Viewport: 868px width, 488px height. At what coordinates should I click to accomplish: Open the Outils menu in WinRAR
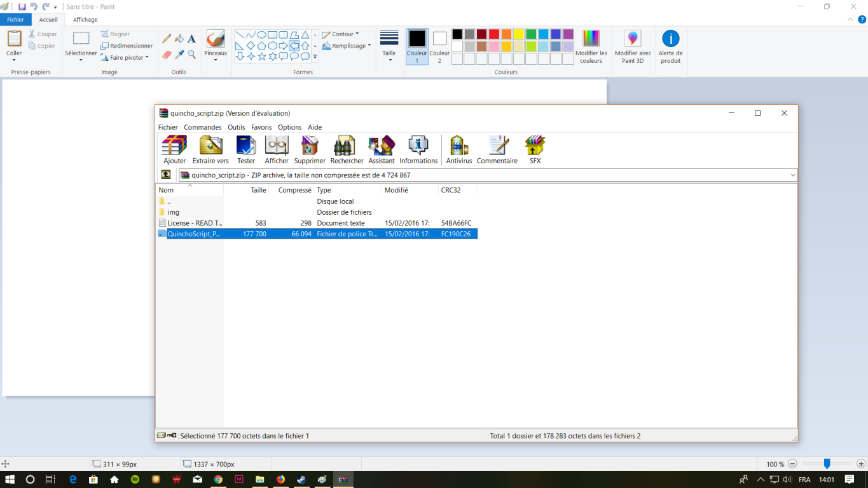(x=237, y=127)
